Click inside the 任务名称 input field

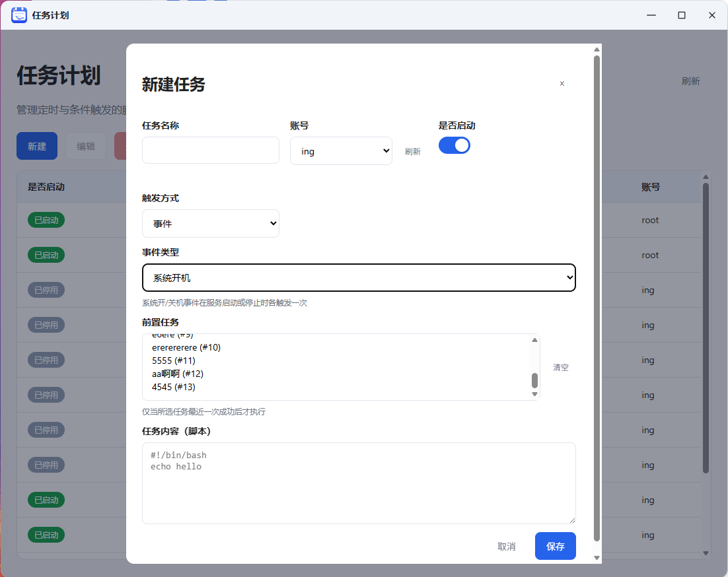click(x=210, y=150)
